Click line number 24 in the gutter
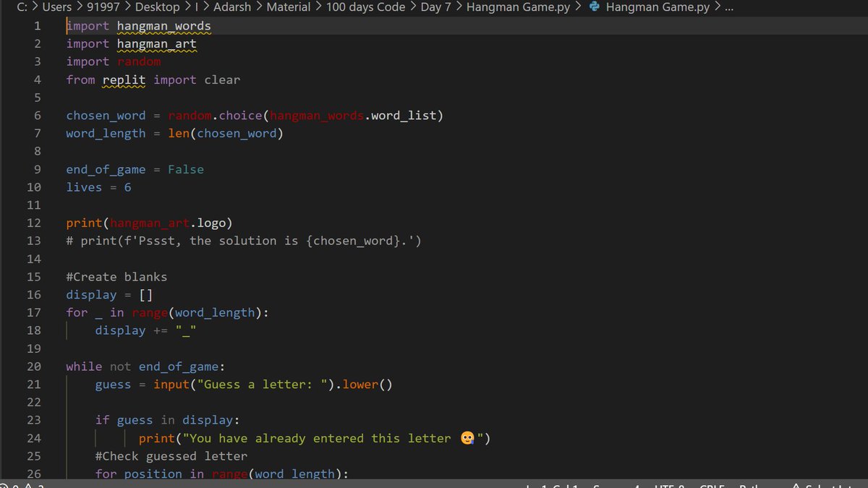The width and height of the screenshot is (868, 488). point(34,438)
